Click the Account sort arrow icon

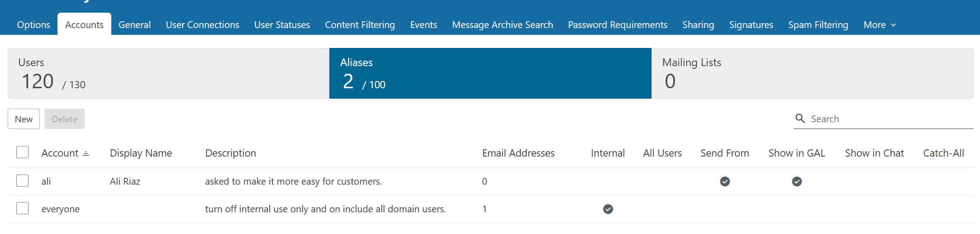click(86, 154)
